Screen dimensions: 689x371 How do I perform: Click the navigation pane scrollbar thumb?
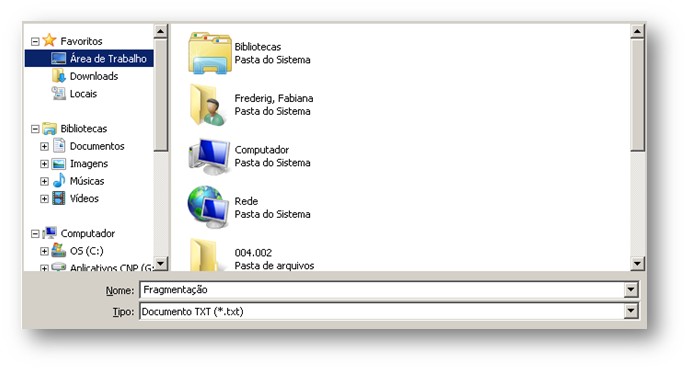(x=160, y=95)
